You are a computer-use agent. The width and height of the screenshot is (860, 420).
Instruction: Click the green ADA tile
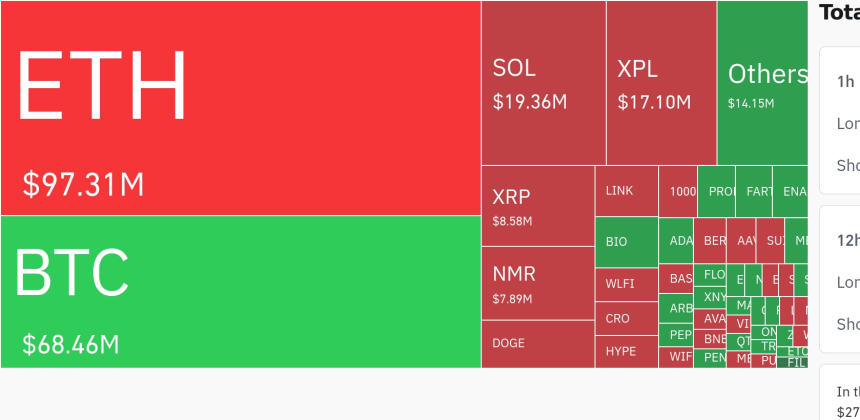[680, 241]
